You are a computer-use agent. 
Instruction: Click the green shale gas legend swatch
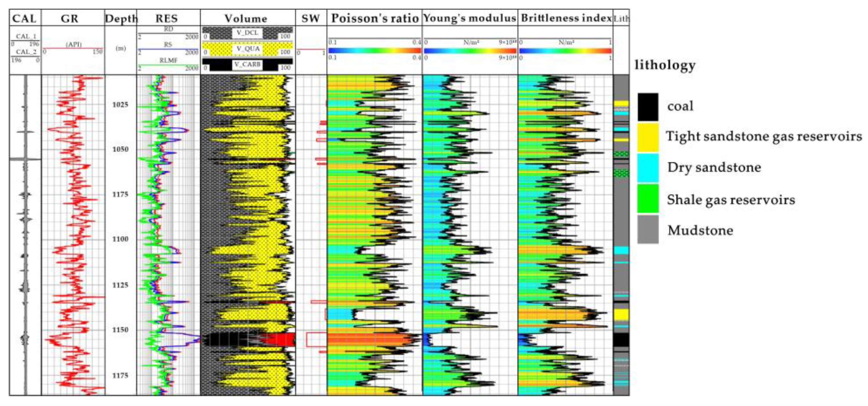coord(648,199)
